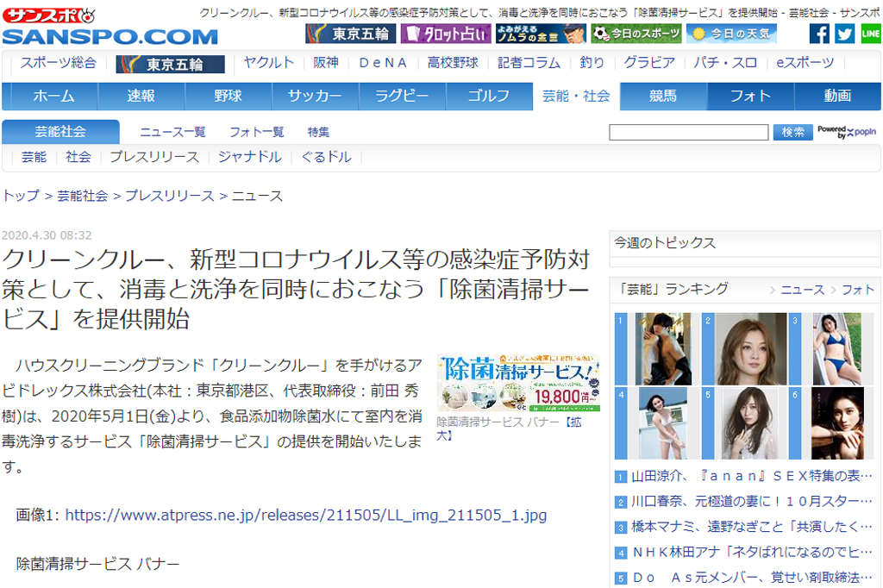The width and height of the screenshot is (883, 588).
Task: Click rank 4 number badge in ranking list
Action: (x=620, y=553)
